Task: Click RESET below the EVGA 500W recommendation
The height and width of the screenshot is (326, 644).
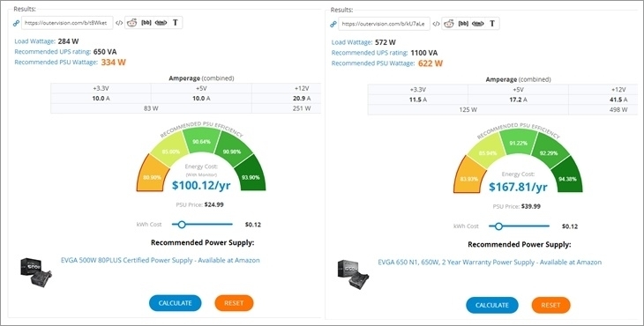Action: pyautogui.click(x=234, y=303)
